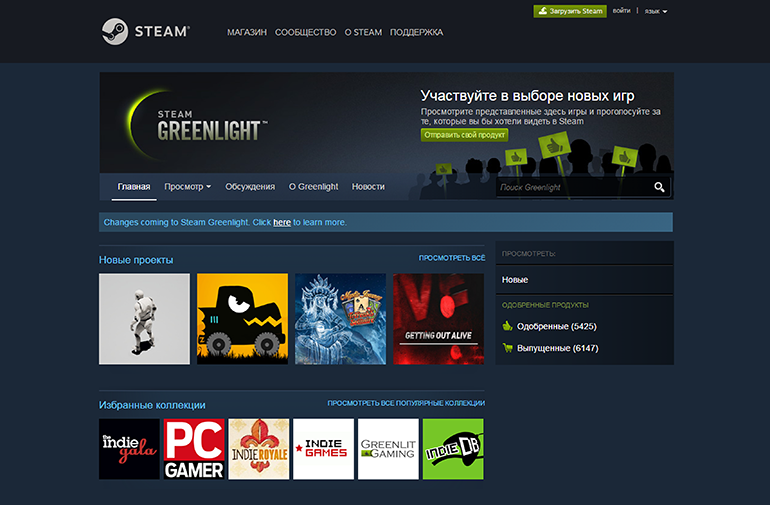The height and width of the screenshot is (505, 770).
Task: Click the Избранные коллекции heading
Action: pos(152,405)
